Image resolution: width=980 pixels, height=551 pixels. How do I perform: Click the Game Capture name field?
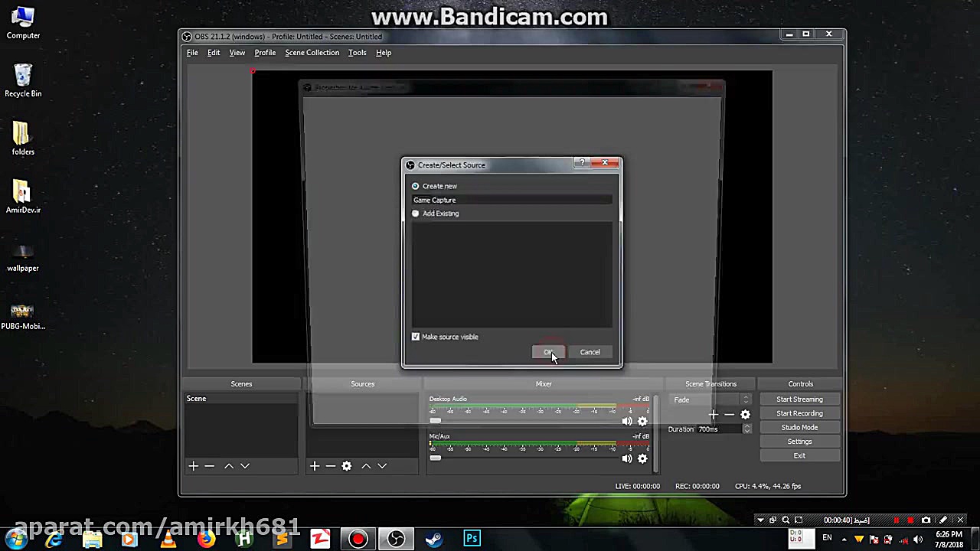[511, 200]
